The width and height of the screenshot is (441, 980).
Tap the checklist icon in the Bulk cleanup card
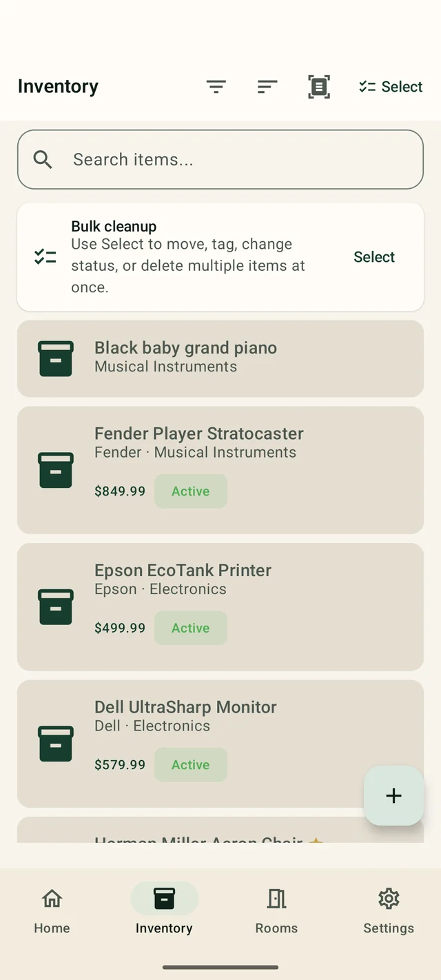click(45, 257)
